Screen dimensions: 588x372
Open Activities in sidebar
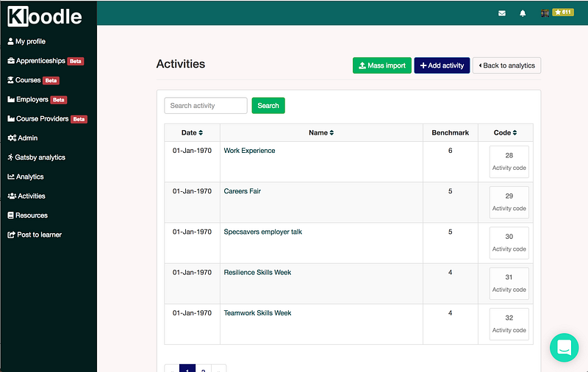[26, 196]
